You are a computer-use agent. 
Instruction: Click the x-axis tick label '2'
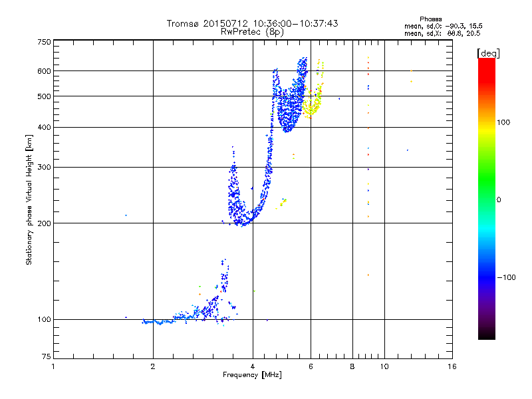[153, 366]
